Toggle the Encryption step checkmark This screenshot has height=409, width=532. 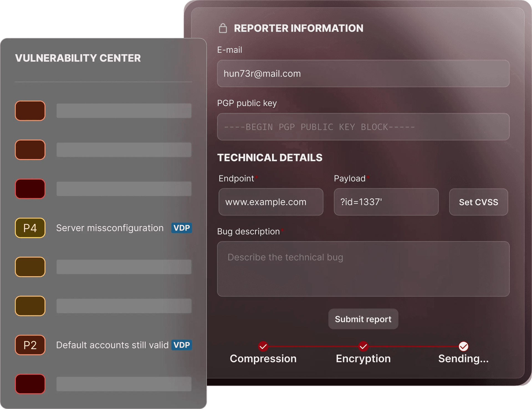(363, 346)
